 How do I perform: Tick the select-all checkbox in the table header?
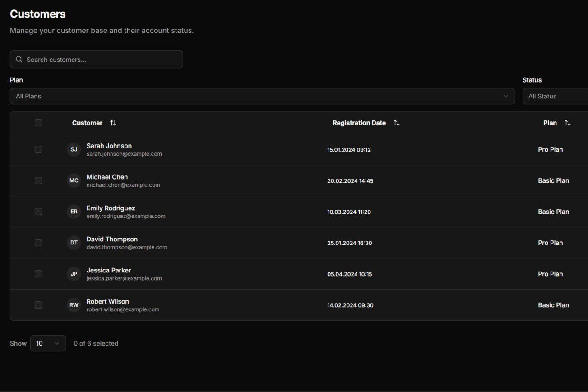pyautogui.click(x=38, y=123)
